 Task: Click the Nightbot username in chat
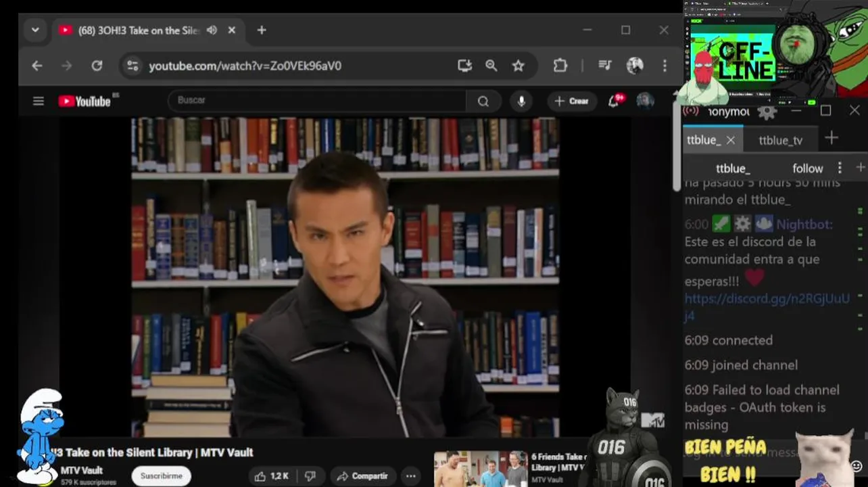click(804, 225)
